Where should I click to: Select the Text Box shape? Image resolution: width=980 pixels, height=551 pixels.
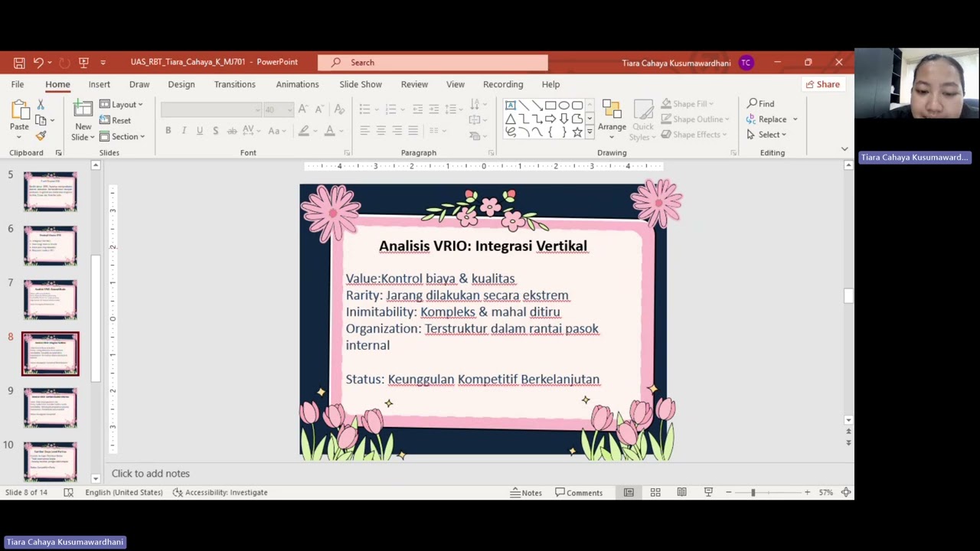pos(511,106)
